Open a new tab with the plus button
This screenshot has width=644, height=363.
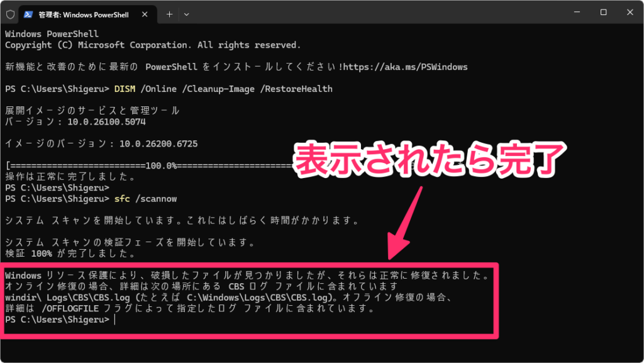point(169,13)
